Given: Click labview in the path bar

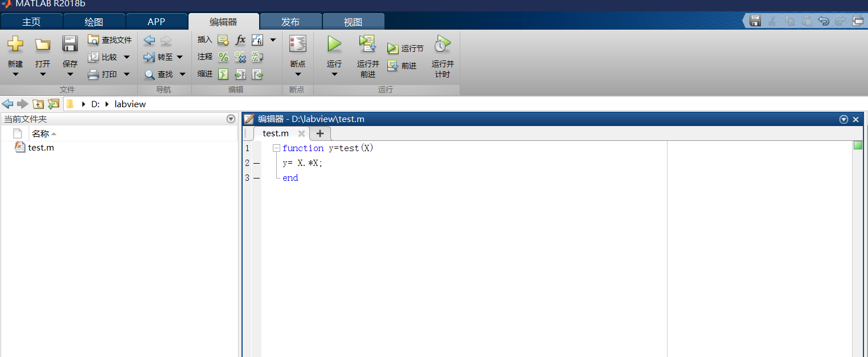Looking at the screenshot, I should coord(130,104).
